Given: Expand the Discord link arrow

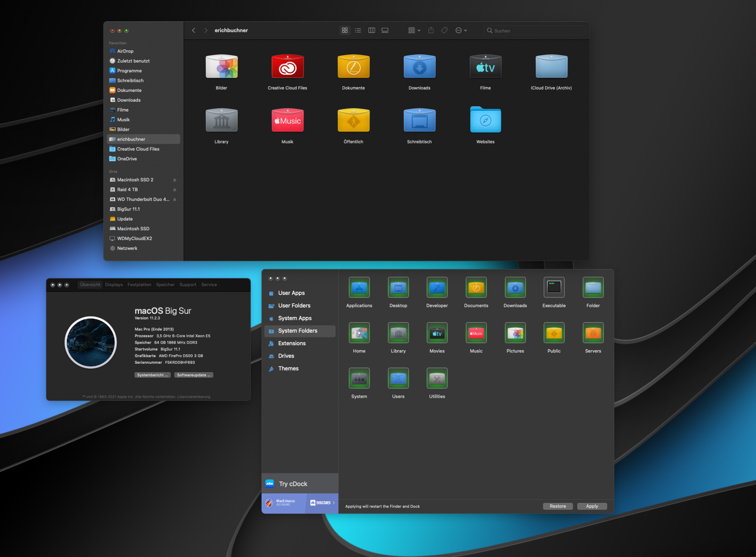Looking at the screenshot, I should [x=333, y=503].
